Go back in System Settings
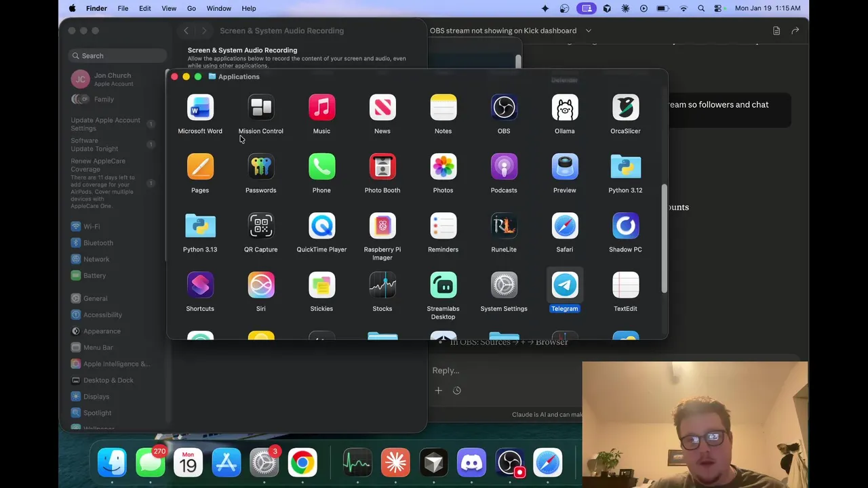 (x=186, y=30)
